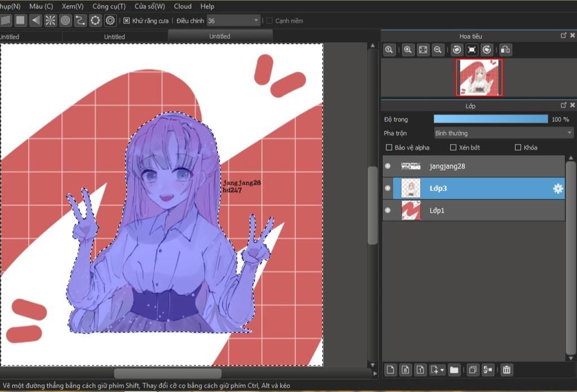Hide the Lớp1 layer
This screenshot has width=577, height=392.
tap(388, 210)
